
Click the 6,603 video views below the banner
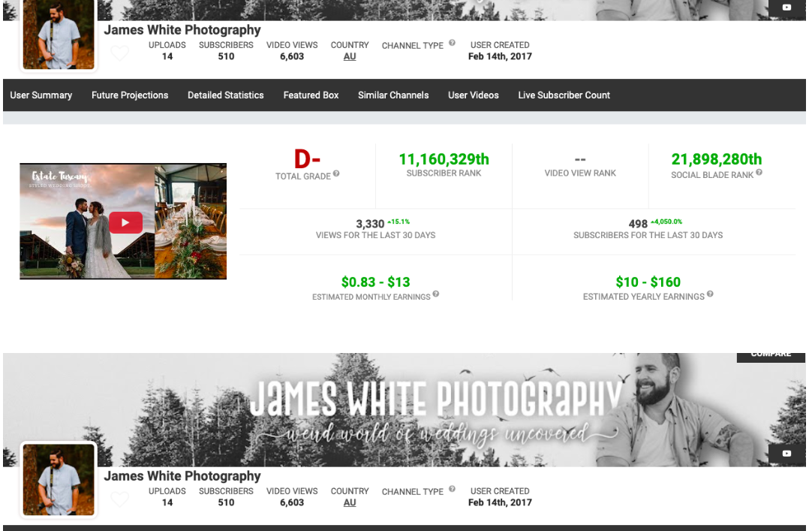(292, 502)
